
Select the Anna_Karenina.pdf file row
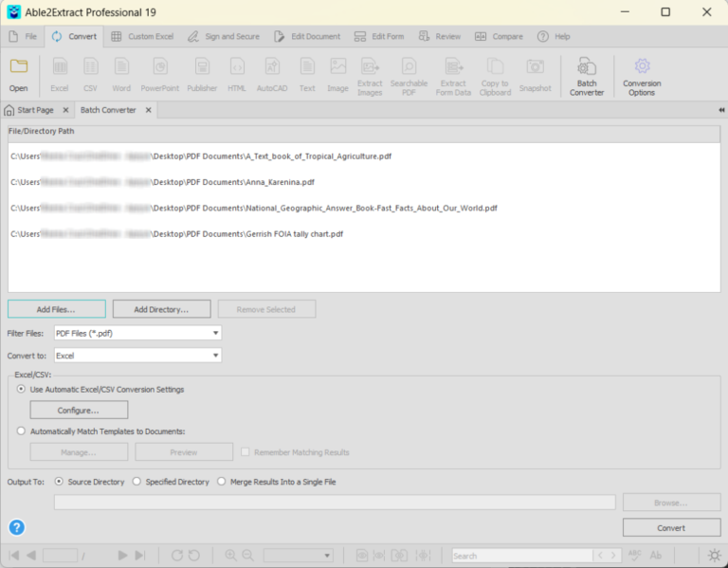[x=364, y=182]
